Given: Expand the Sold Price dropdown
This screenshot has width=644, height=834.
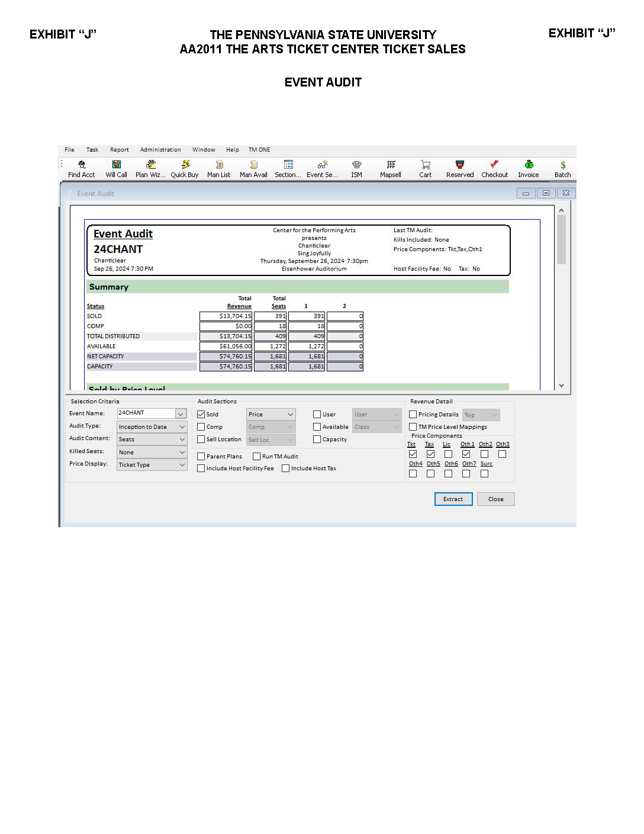Looking at the screenshot, I should click(290, 415).
